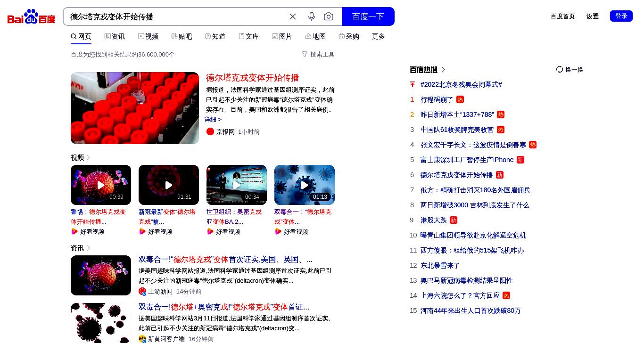
Task: Open first news article titled 双毒合一 首次证实,美国、英国
Action: tap(225, 260)
